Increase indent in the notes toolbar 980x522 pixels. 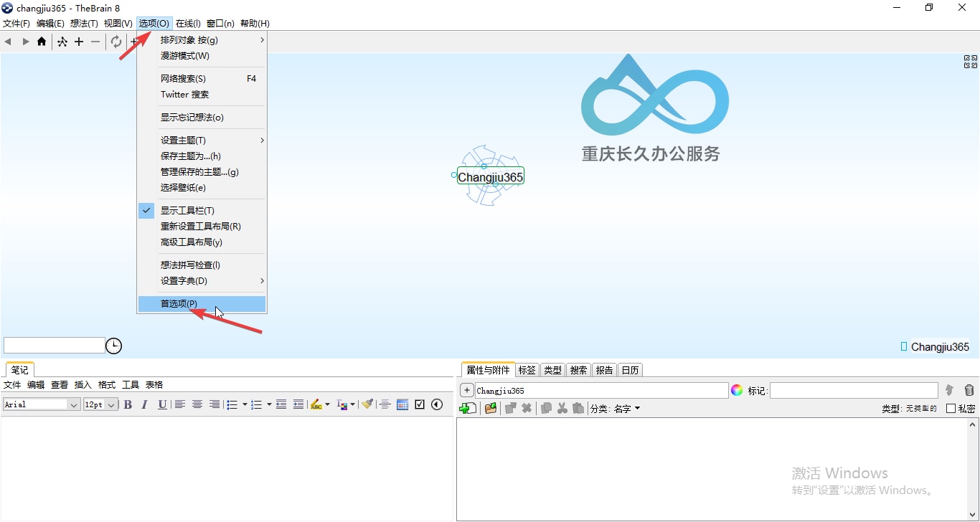(x=298, y=404)
